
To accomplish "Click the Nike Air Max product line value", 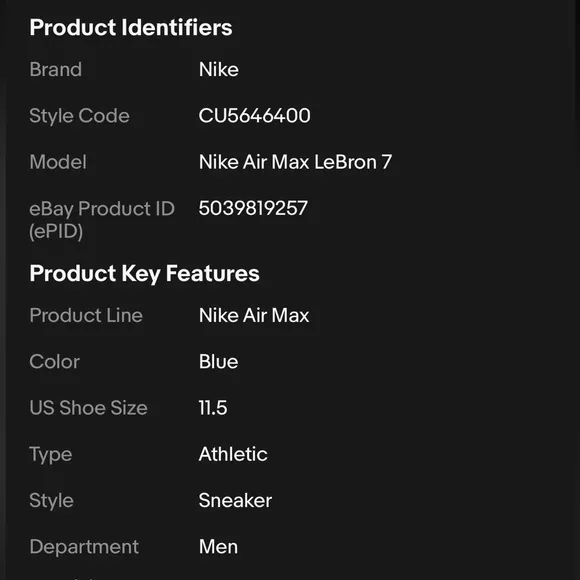I will (x=254, y=316).
